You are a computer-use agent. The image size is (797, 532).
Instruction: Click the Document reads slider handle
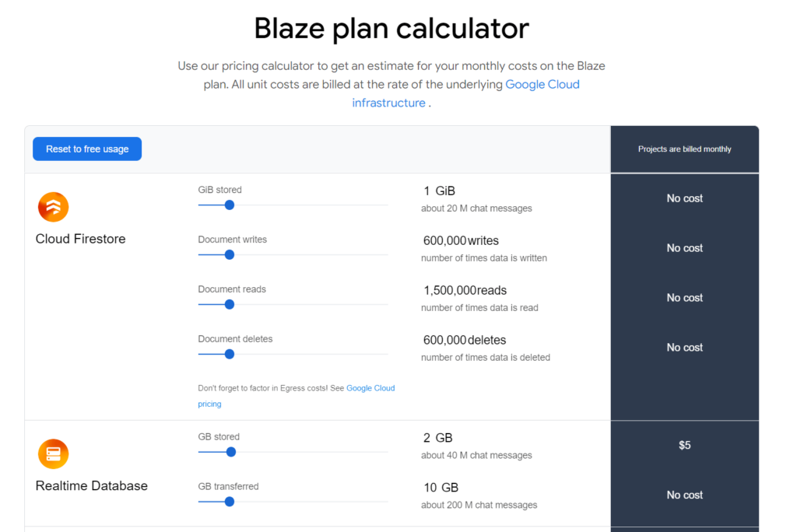click(229, 305)
